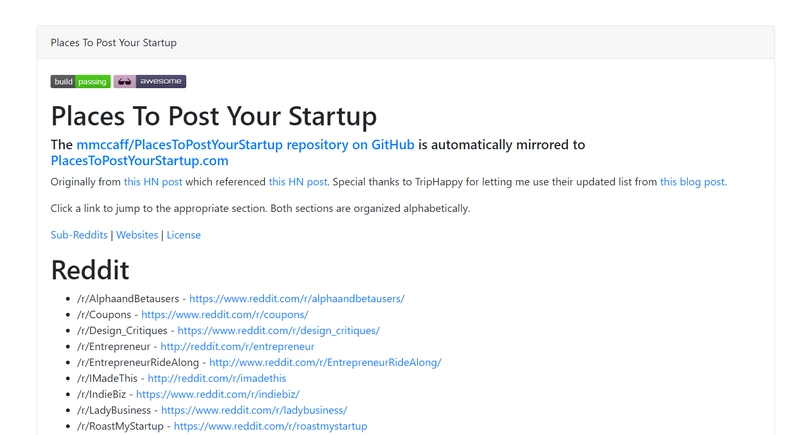Open the first 'this HN post' link
The image size is (800, 435).
tap(153, 182)
